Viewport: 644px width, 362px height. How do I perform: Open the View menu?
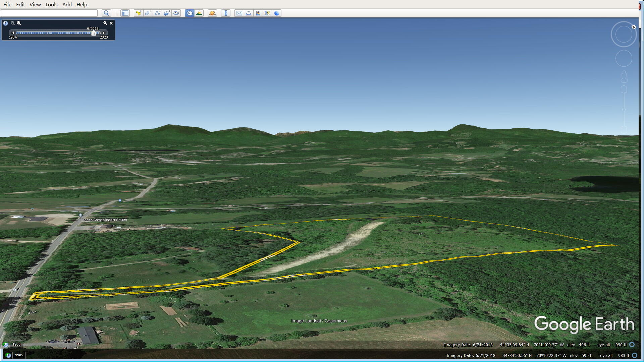(x=35, y=4)
